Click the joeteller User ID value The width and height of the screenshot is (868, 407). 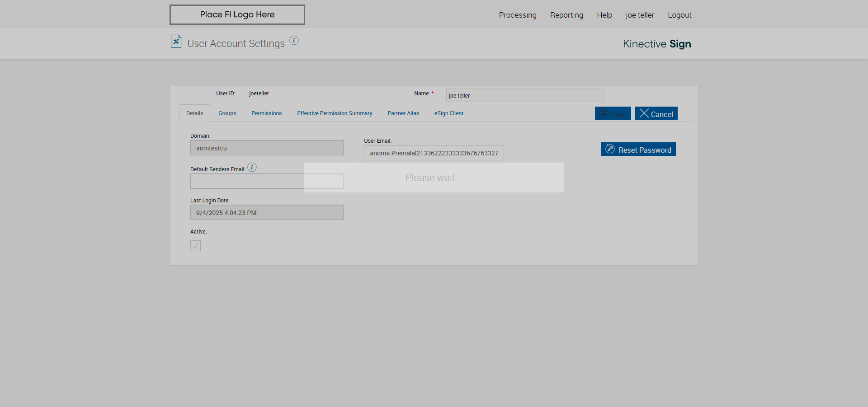click(x=259, y=94)
